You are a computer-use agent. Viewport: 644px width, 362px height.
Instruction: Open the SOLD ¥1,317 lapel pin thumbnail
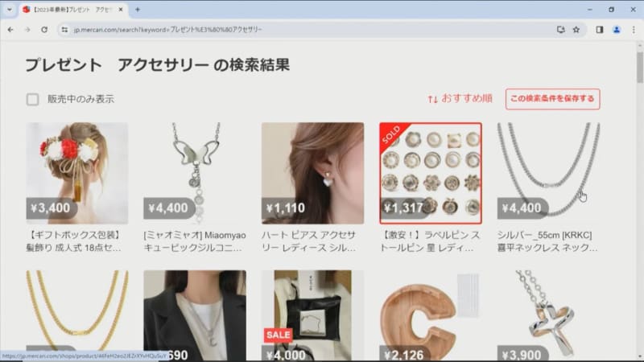431,173
